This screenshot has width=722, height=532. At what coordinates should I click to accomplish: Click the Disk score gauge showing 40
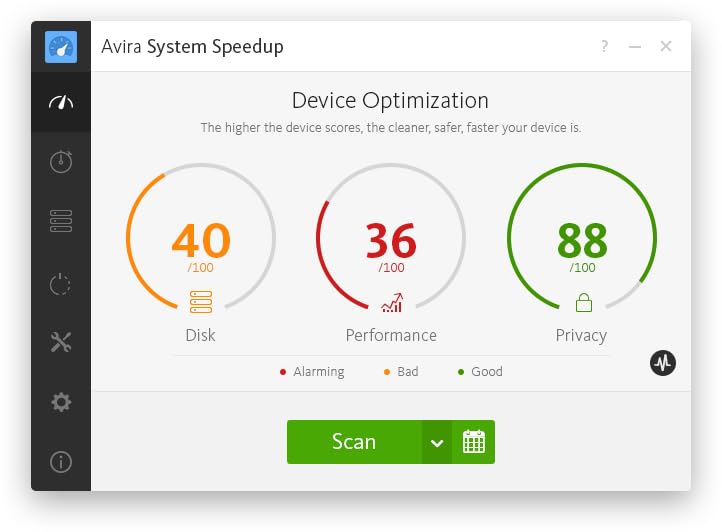[x=201, y=241]
